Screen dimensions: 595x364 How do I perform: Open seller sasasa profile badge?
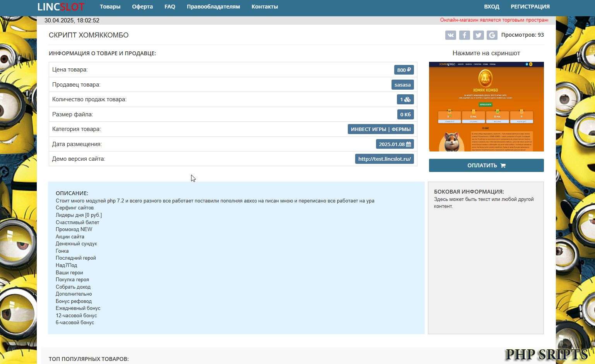click(x=402, y=85)
